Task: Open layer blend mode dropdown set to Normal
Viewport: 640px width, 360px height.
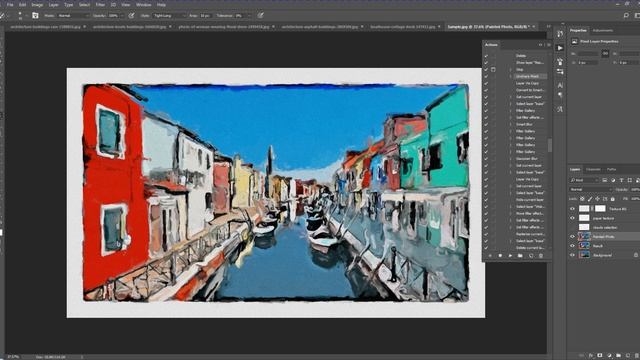Action: [591, 189]
